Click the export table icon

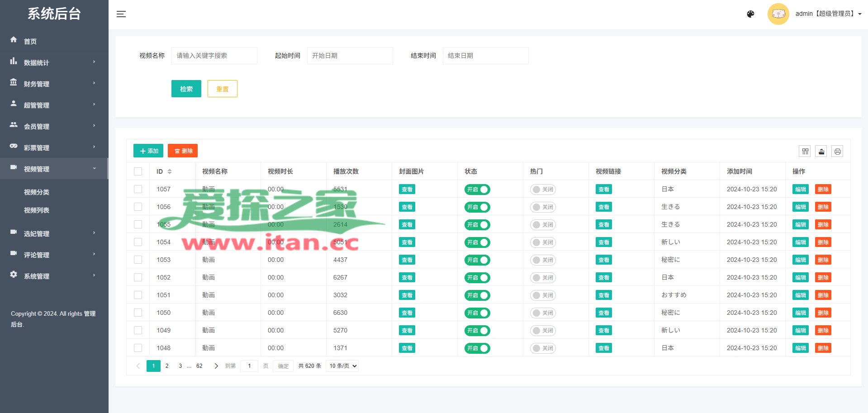(821, 152)
